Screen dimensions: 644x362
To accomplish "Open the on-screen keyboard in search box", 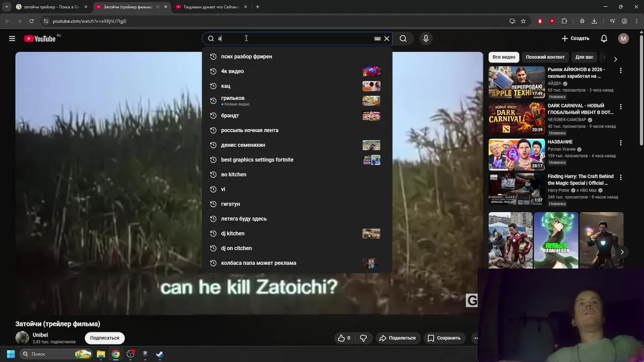I will (x=377, y=39).
